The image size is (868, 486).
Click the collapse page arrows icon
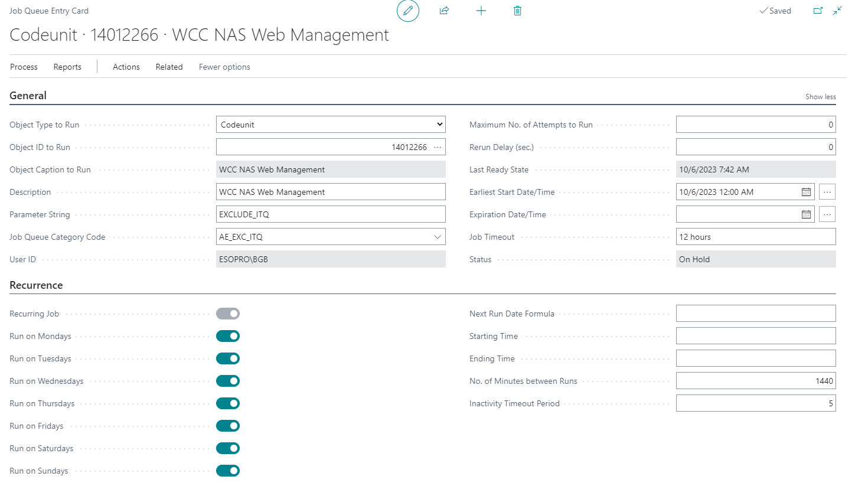837,11
